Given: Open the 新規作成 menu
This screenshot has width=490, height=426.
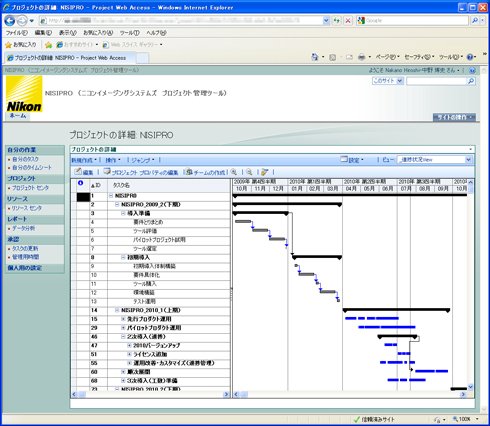Looking at the screenshot, I should point(84,160).
